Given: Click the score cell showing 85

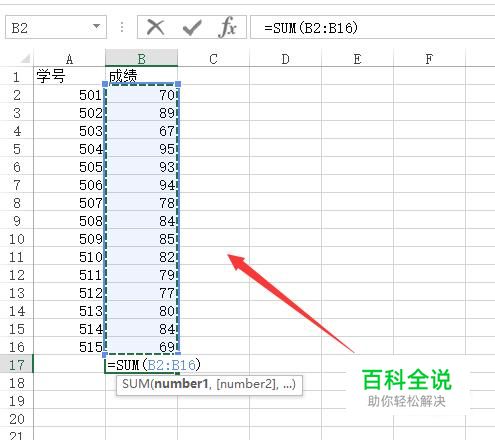Looking at the screenshot, I should pyautogui.click(x=141, y=239).
